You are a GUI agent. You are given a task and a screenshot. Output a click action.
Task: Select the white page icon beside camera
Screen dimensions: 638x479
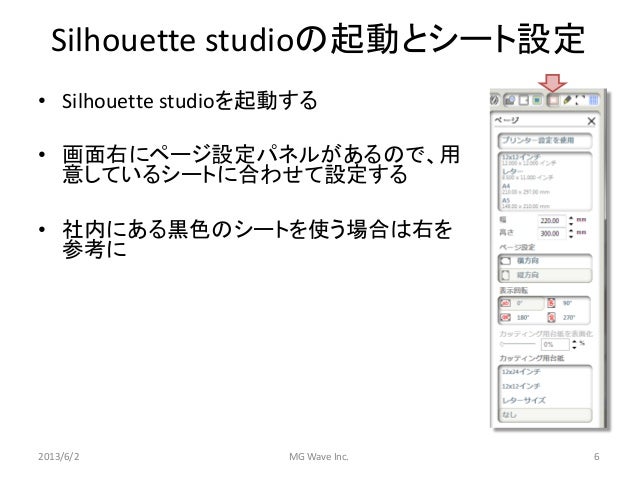(524, 100)
